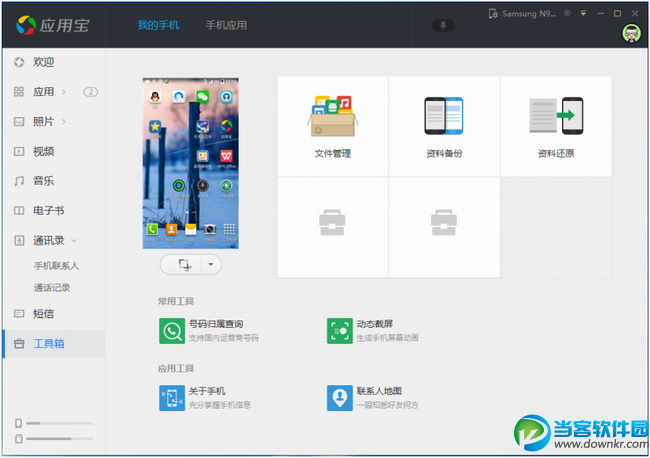Image resolution: width=650 pixels, height=458 pixels.
Task: Click the Samsung N9 device icon
Action: point(493,14)
